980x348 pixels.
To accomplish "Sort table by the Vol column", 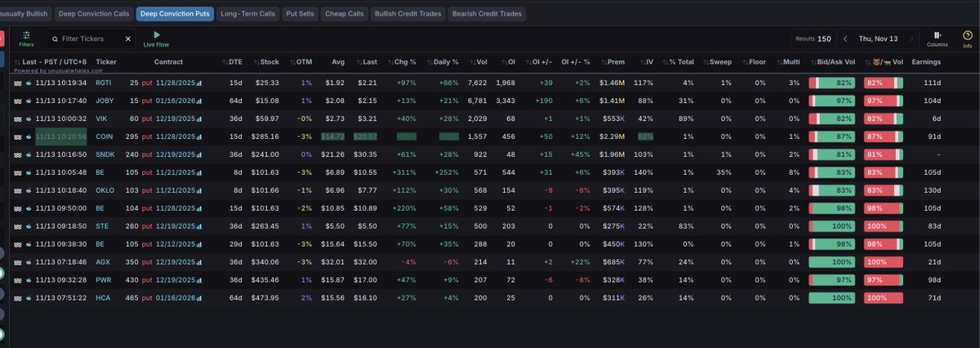I will (478, 62).
